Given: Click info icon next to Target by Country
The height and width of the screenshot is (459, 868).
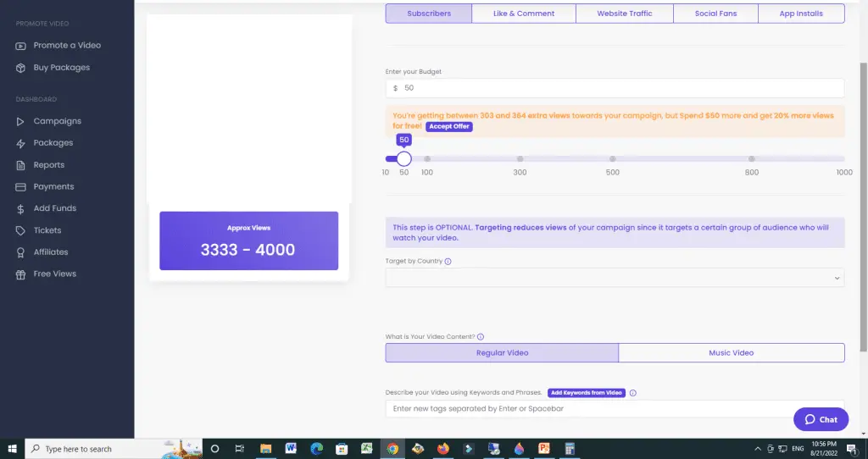Looking at the screenshot, I should 448,261.
